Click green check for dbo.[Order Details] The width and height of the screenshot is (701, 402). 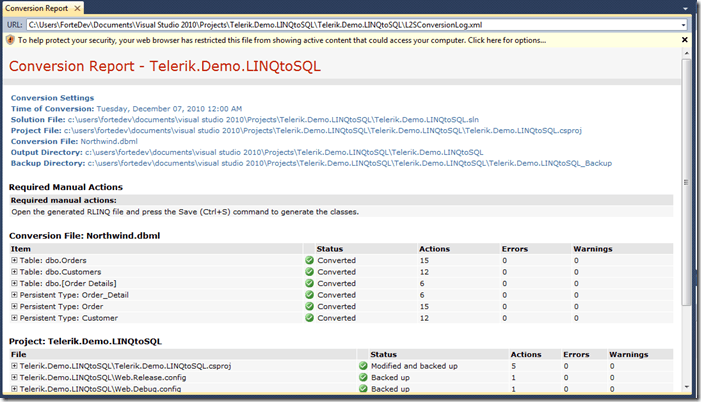(x=309, y=283)
